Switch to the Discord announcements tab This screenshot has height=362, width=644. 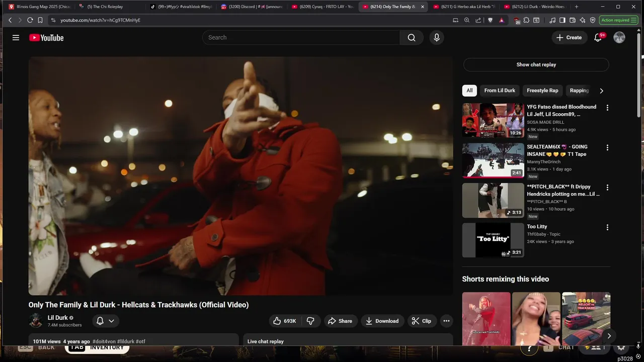pyautogui.click(x=252, y=7)
